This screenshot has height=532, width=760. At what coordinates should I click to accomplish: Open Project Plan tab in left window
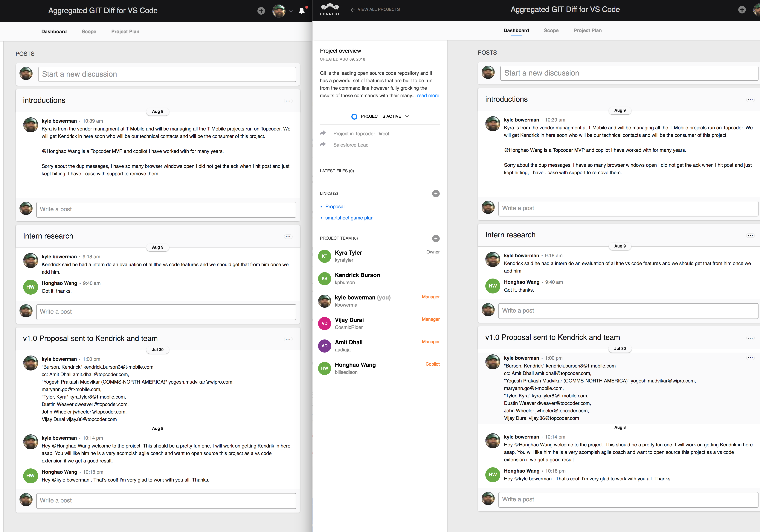coord(125,32)
